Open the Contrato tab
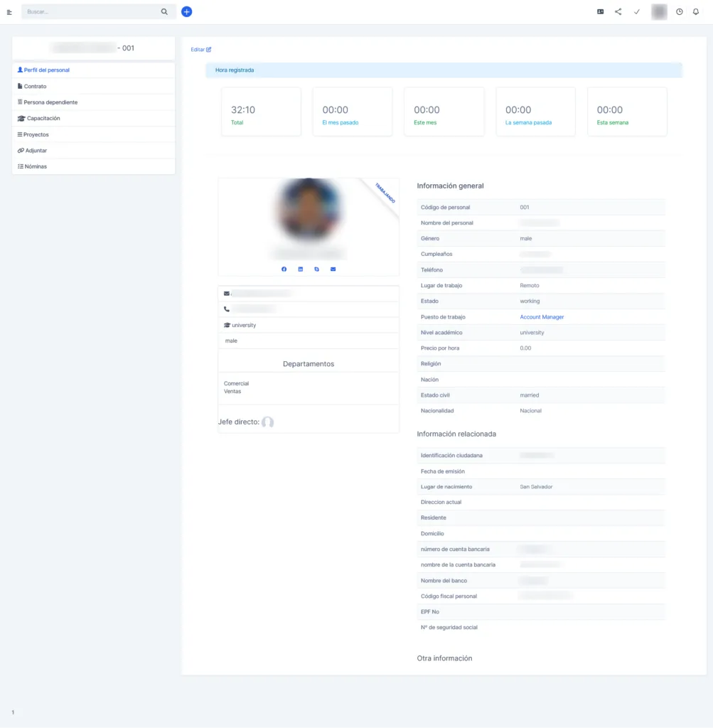Viewport: 713px width, 728px height. click(35, 86)
